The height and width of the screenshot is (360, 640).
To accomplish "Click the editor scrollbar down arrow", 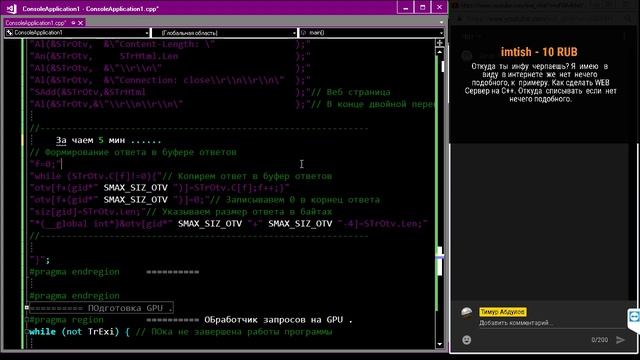I will pos(440,344).
